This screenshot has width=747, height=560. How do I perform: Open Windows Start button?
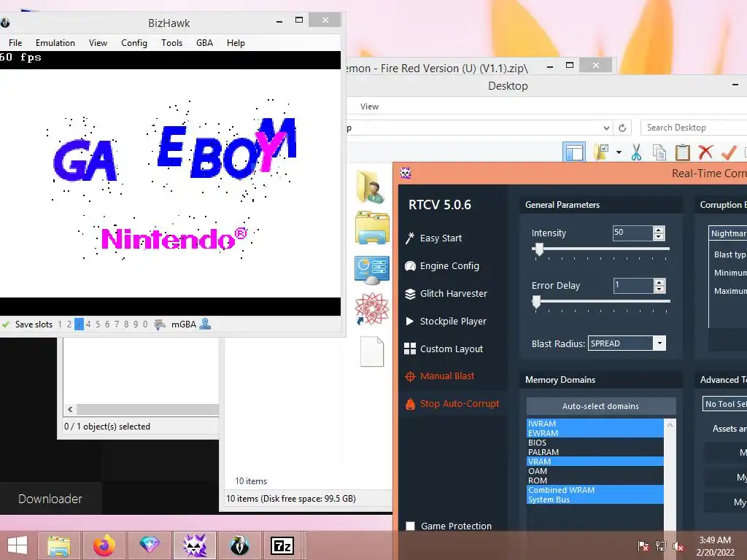[18, 545]
